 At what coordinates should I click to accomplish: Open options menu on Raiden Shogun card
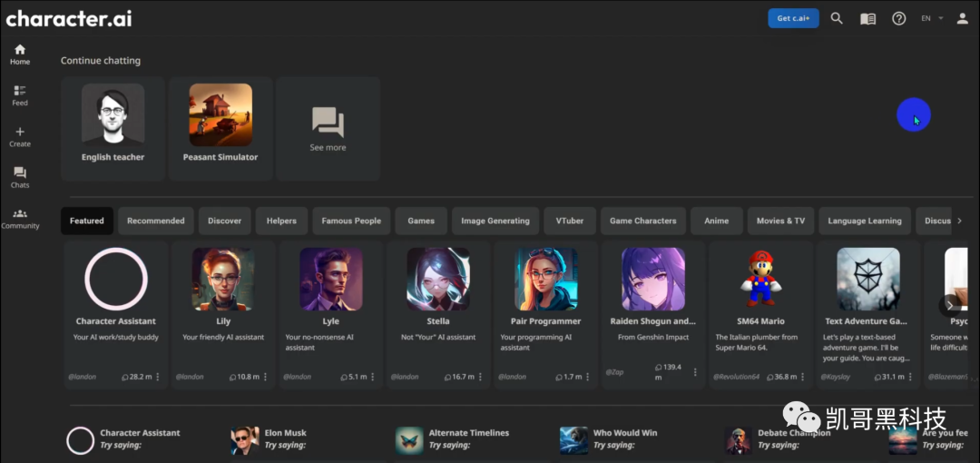tap(695, 371)
